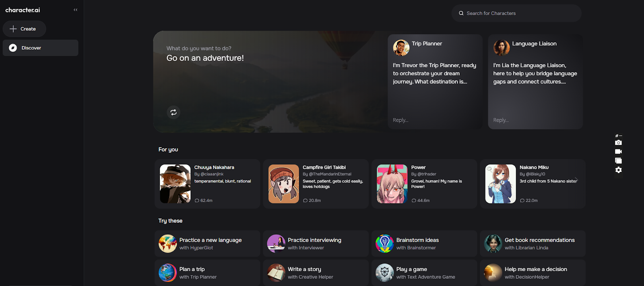Open Nakano Miku character thumbnail
The height and width of the screenshot is (286, 644).
[x=501, y=184]
